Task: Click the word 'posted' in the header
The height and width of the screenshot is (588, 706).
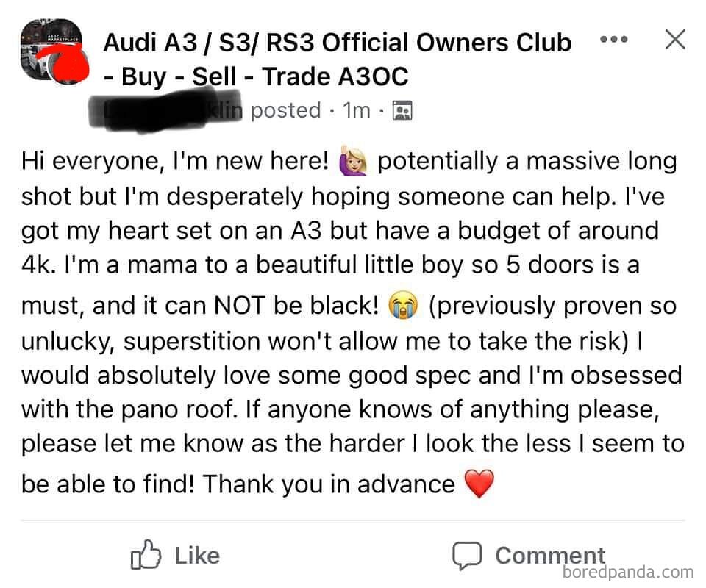Action: click(285, 111)
